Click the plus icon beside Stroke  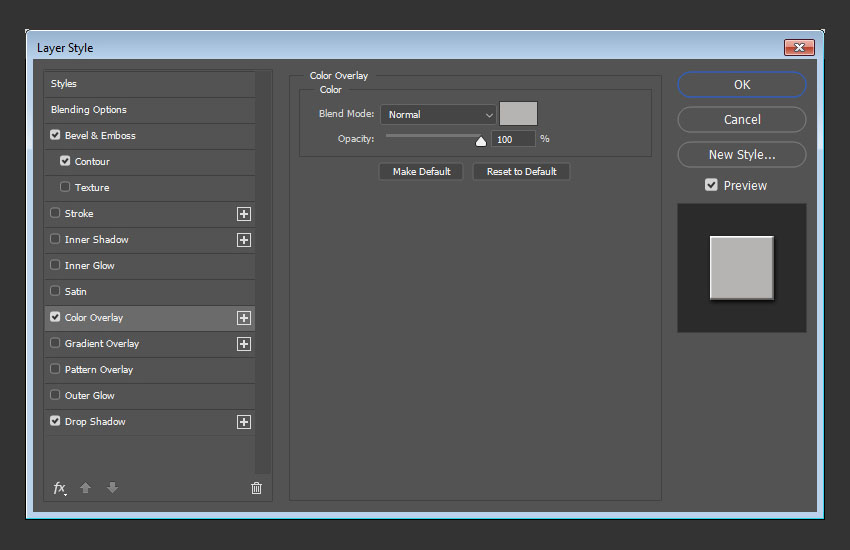click(x=243, y=214)
